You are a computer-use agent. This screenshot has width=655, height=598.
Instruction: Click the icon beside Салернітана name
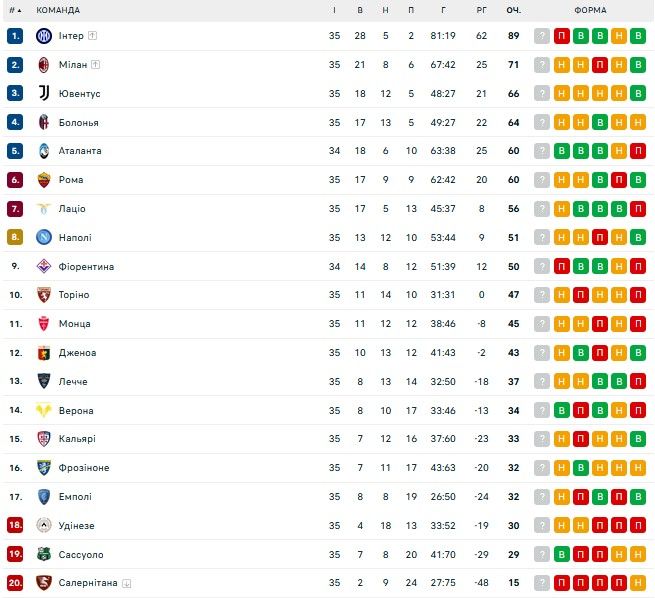point(127,583)
